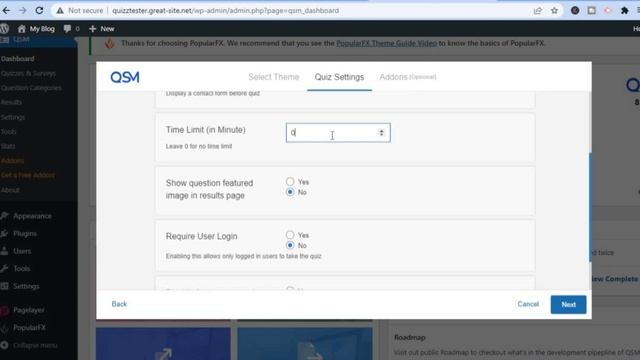Viewport: 640px width, 360px height.
Task: Open Quizzes & Surveys sidebar item
Action: (28, 73)
